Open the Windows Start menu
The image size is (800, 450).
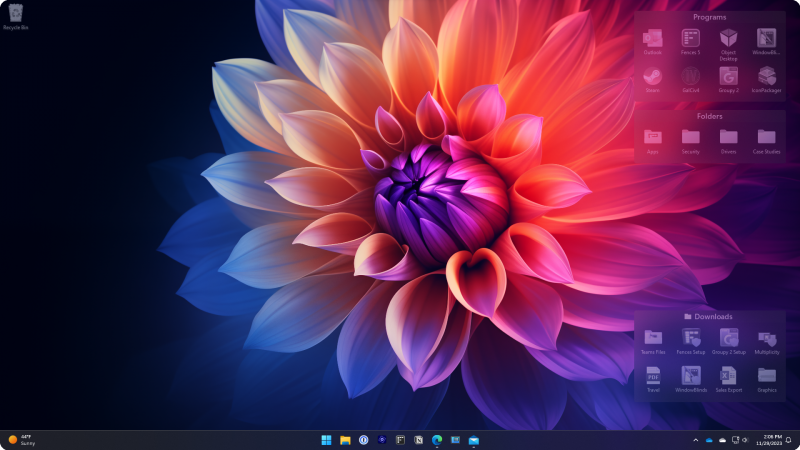tap(326, 440)
